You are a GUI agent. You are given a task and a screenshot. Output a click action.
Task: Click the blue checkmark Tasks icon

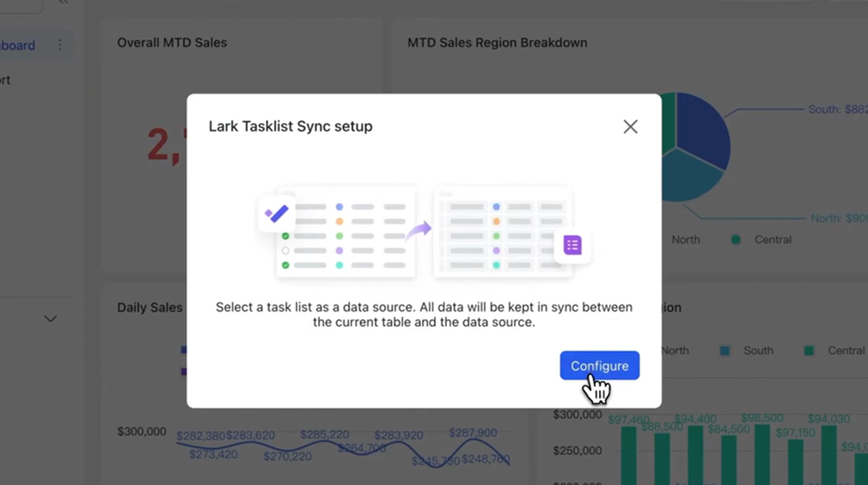click(x=276, y=213)
